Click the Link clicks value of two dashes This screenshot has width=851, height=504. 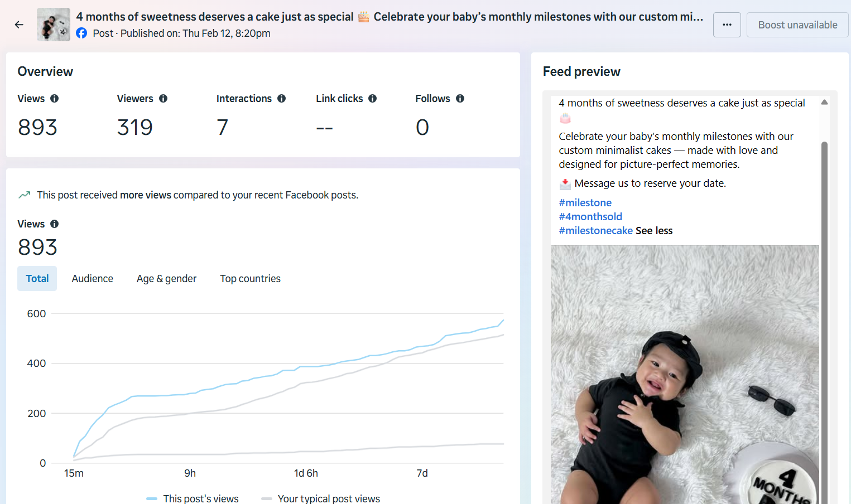[x=324, y=128]
